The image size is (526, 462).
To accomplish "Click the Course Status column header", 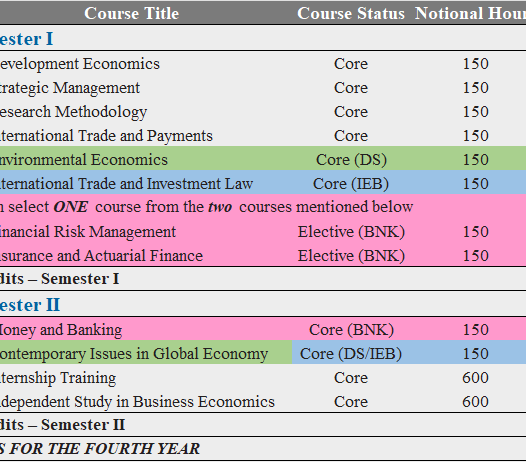I will [x=351, y=13].
